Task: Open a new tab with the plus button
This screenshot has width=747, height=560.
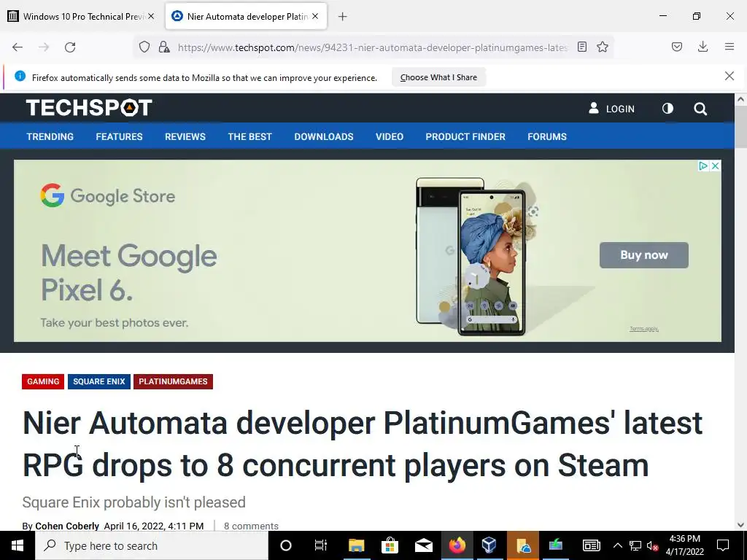Action: click(x=343, y=17)
